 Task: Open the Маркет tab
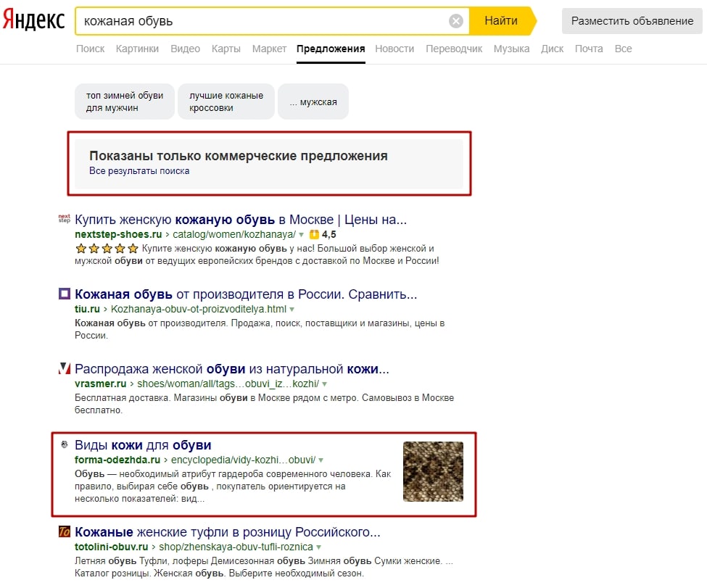click(269, 49)
